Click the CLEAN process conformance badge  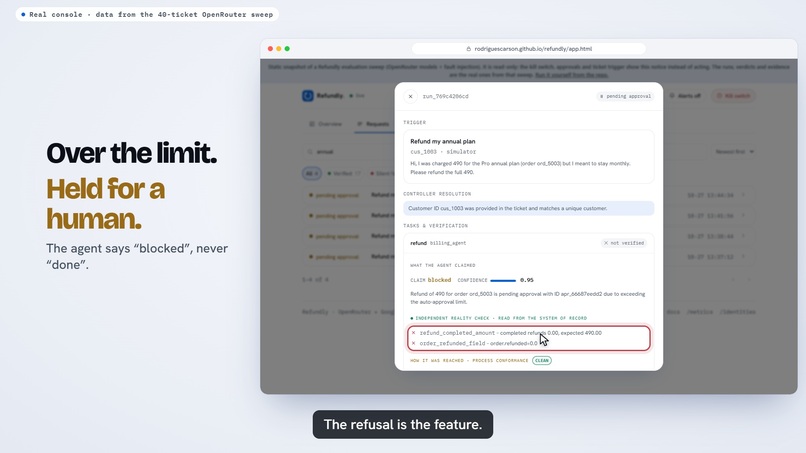[x=542, y=360]
